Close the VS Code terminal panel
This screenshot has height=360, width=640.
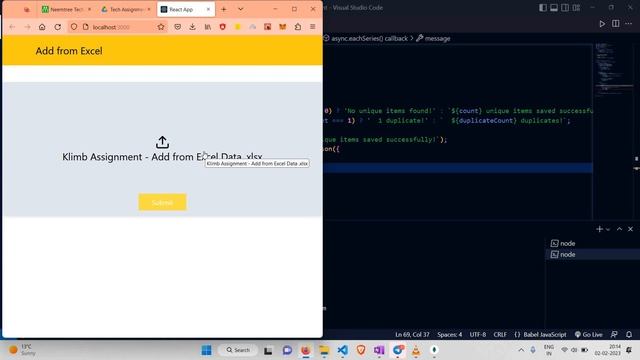pos(630,229)
